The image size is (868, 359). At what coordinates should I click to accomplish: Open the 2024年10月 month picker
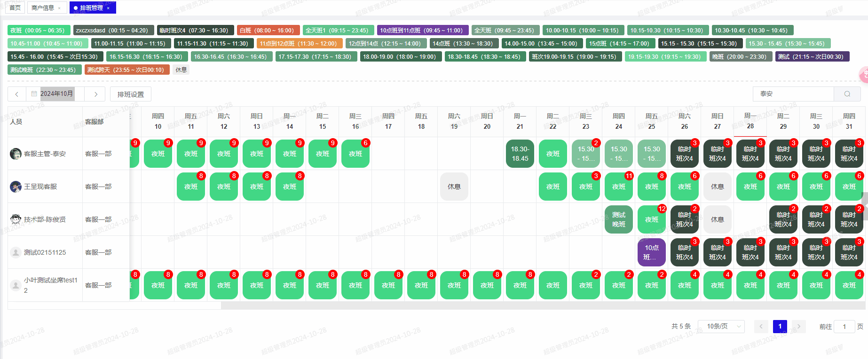(56, 94)
